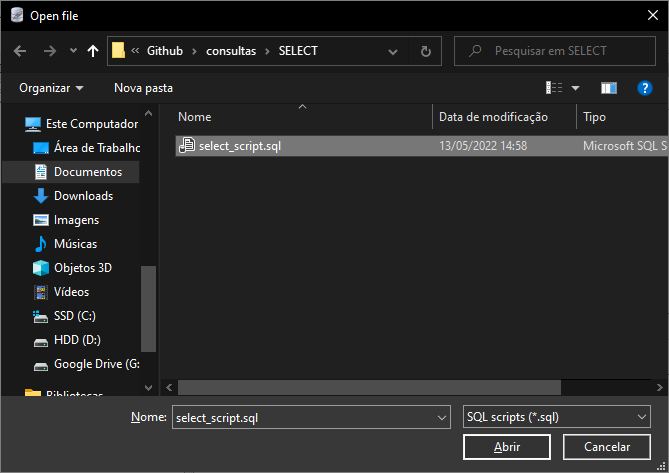Show hidden path breadcrumb chevrons
This screenshot has width=669, height=473.
[x=135, y=51]
